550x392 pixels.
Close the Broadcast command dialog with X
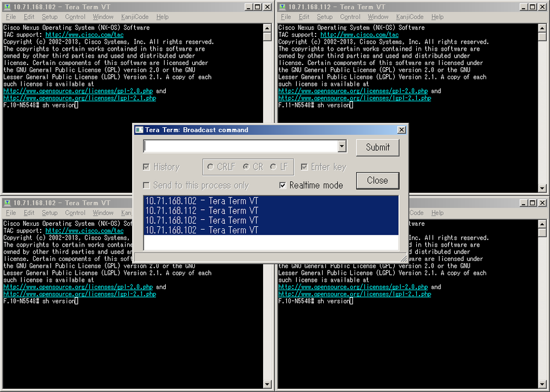click(401, 130)
